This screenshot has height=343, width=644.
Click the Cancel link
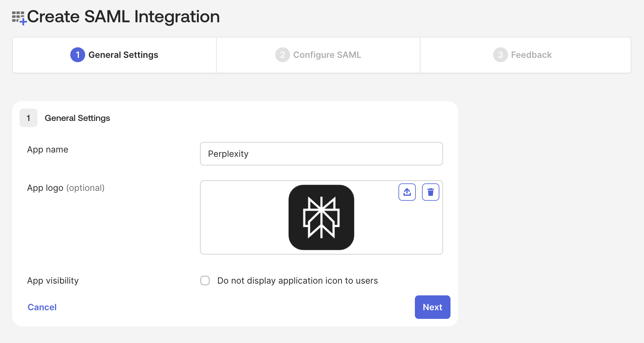[42, 307]
